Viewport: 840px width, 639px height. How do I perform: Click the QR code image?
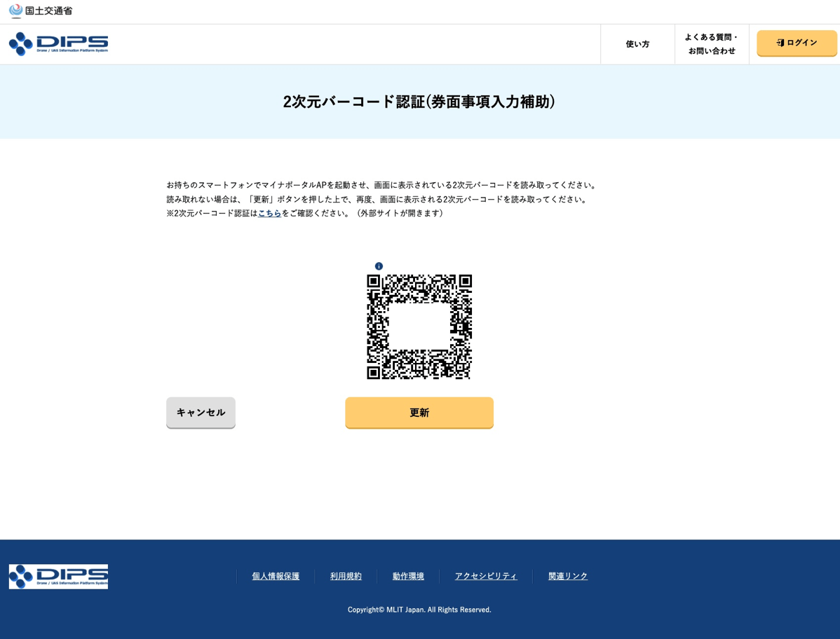(419, 327)
